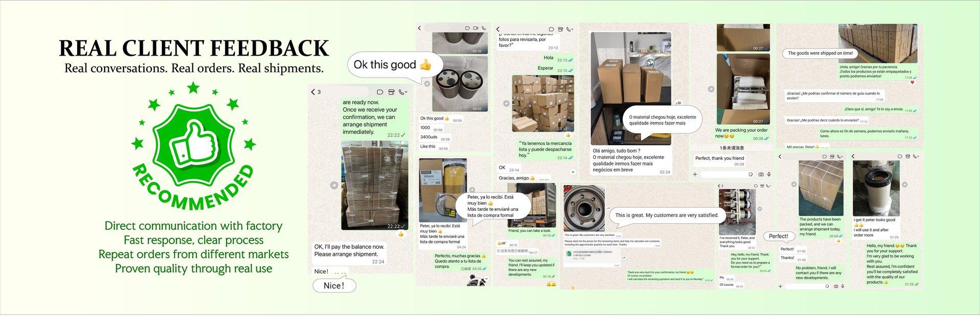This screenshot has height=316, width=980.
Task: Click the scroll-down chevron near the 'OK' message
Action: [x=573, y=172]
